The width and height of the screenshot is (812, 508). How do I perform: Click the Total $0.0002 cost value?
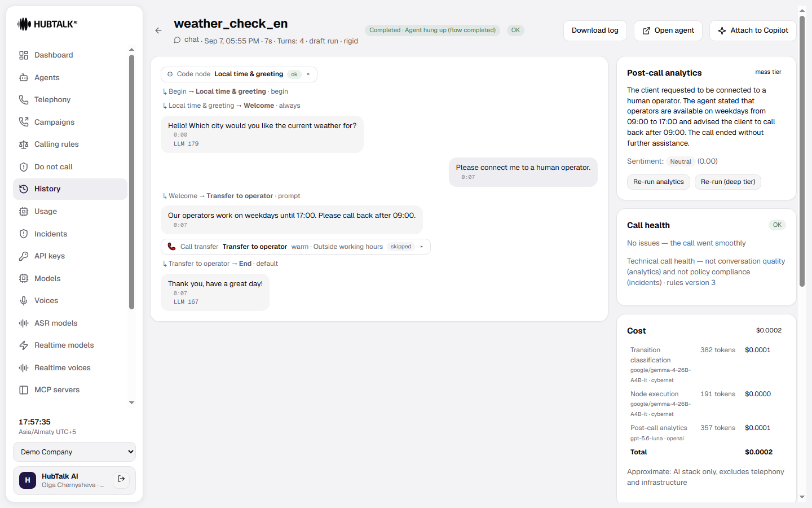[x=758, y=452]
